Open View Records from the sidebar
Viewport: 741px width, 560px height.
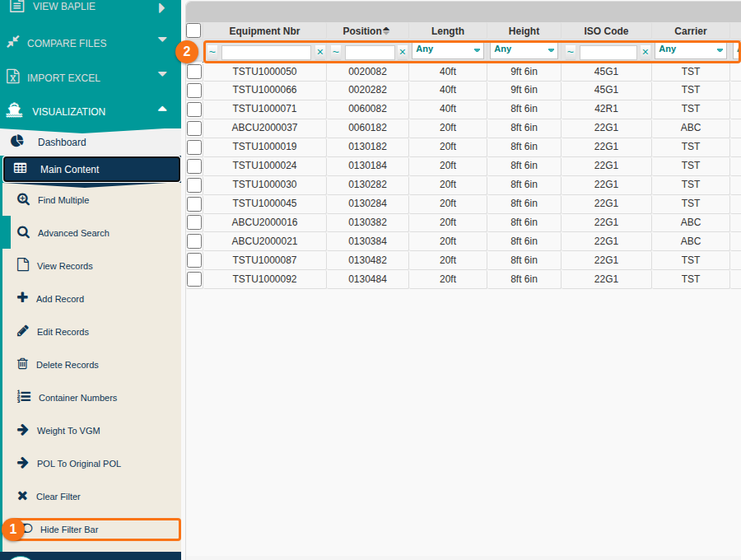point(65,266)
